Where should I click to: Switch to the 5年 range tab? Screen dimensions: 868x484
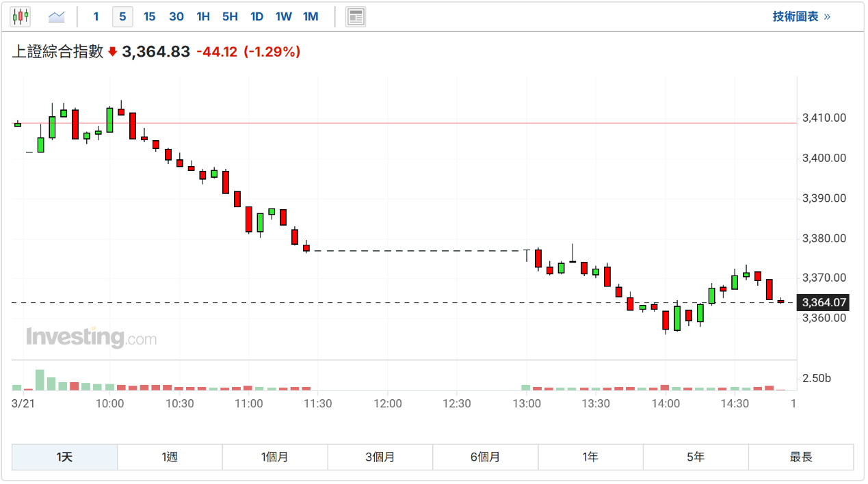coord(696,457)
